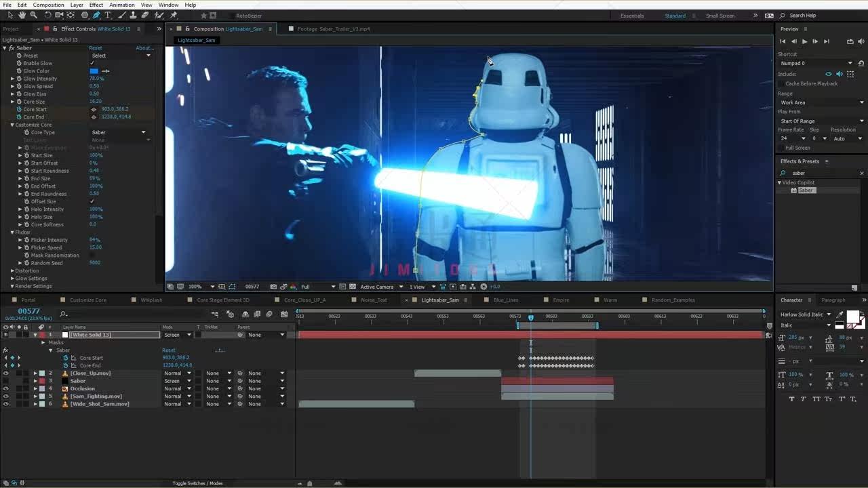The height and width of the screenshot is (488, 868).
Task: Click Reset for the Saber effect
Action: 96,48
